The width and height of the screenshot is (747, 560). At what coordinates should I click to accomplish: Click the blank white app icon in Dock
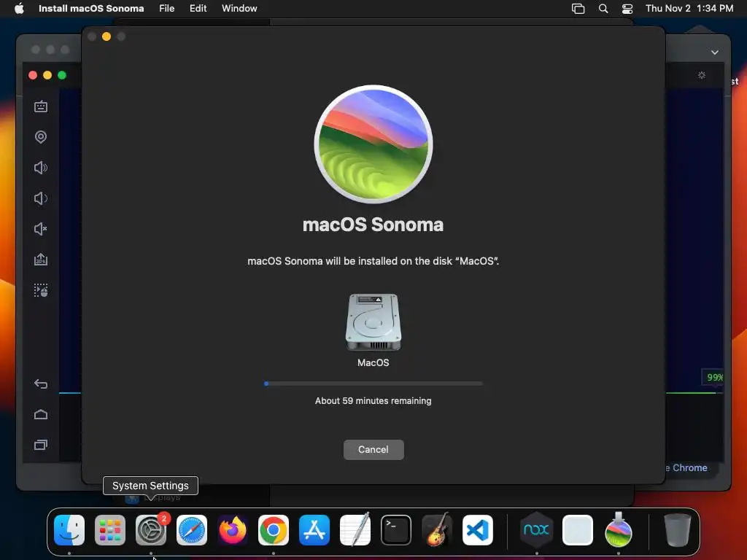click(x=578, y=530)
